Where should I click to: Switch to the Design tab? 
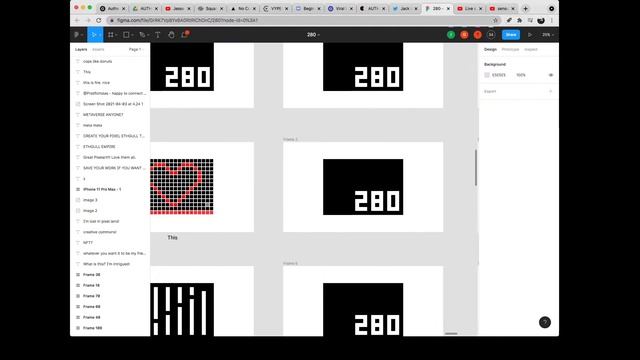coord(490,49)
